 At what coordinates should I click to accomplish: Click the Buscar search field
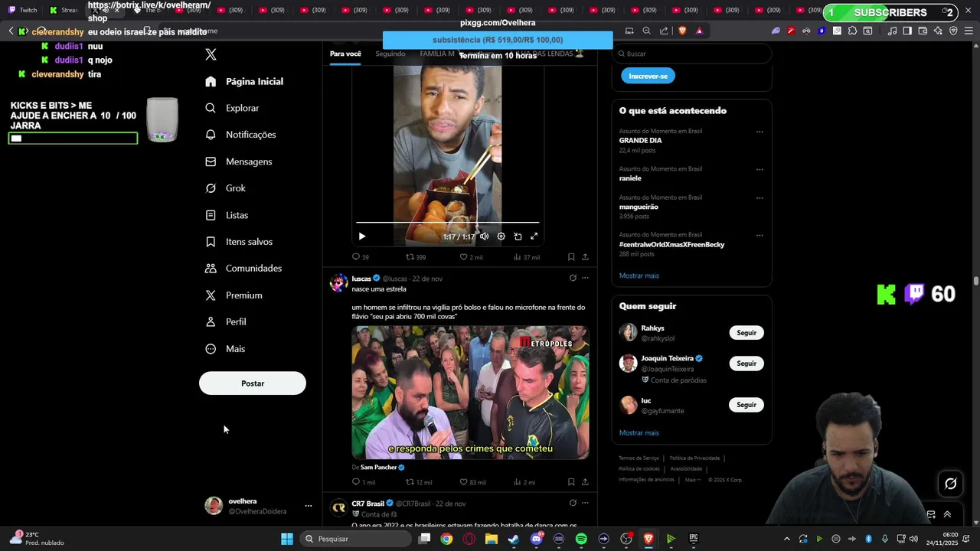click(x=691, y=54)
